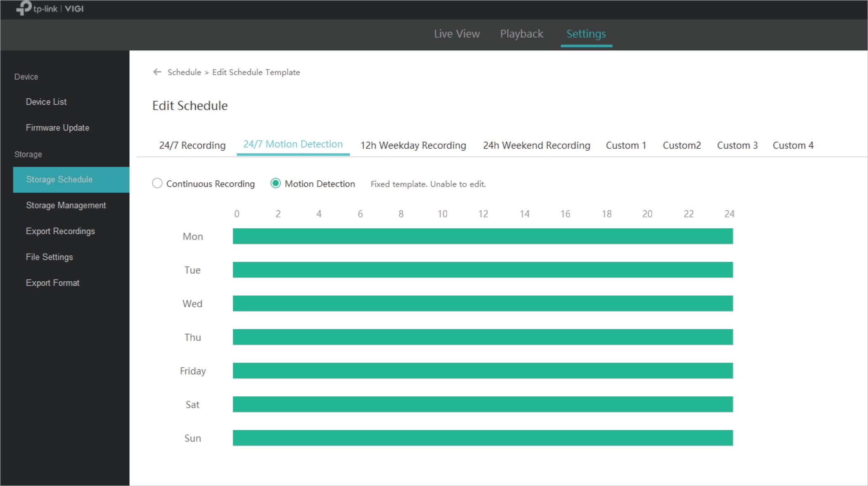Screen dimensions: 868x486
Task: Select Motion Detection radio button
Action: pyautogui.click(x=275, y=183)
